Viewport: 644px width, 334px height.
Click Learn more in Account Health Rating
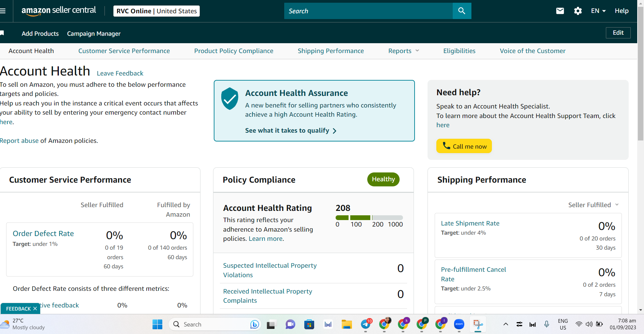tap(266, 239)
